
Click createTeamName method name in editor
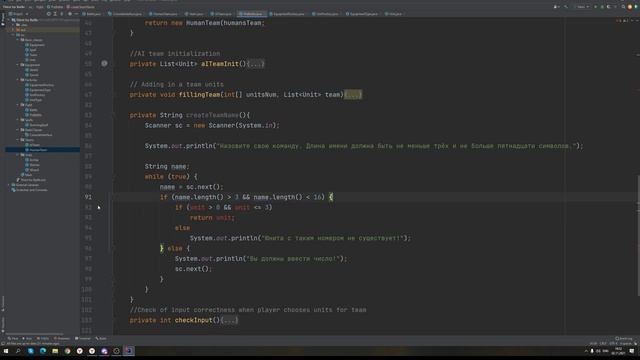tap(212, 115)
